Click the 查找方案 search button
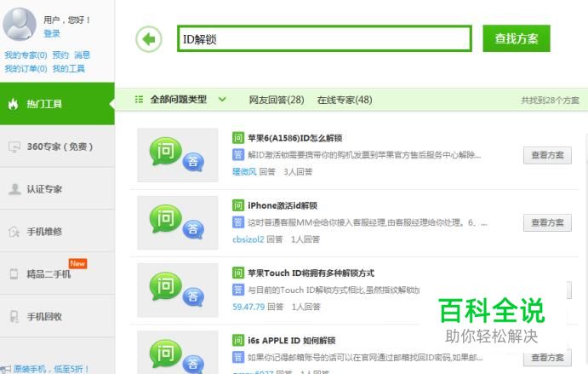588x374 pixels. point(517,38)
